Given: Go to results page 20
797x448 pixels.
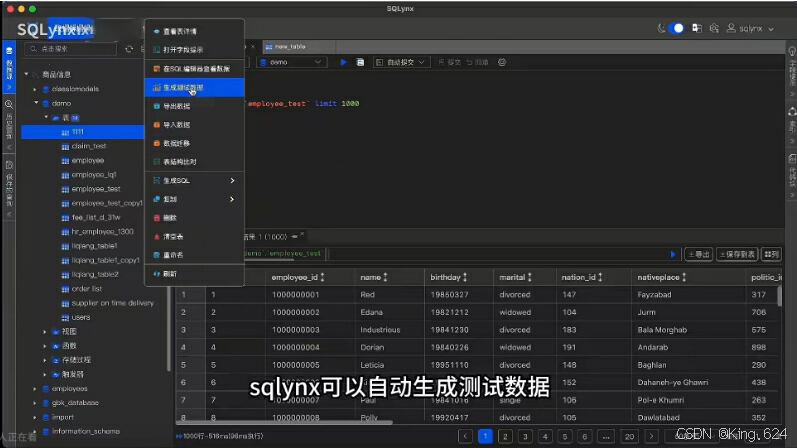Looking at the screenshot, I should 629,436.
